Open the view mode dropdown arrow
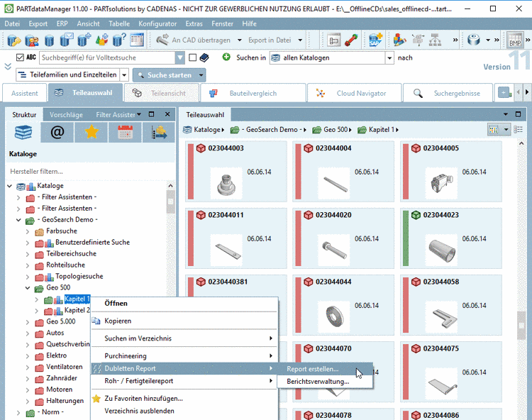The height and width of the screenshot is (420, 532). coord(506,130)
